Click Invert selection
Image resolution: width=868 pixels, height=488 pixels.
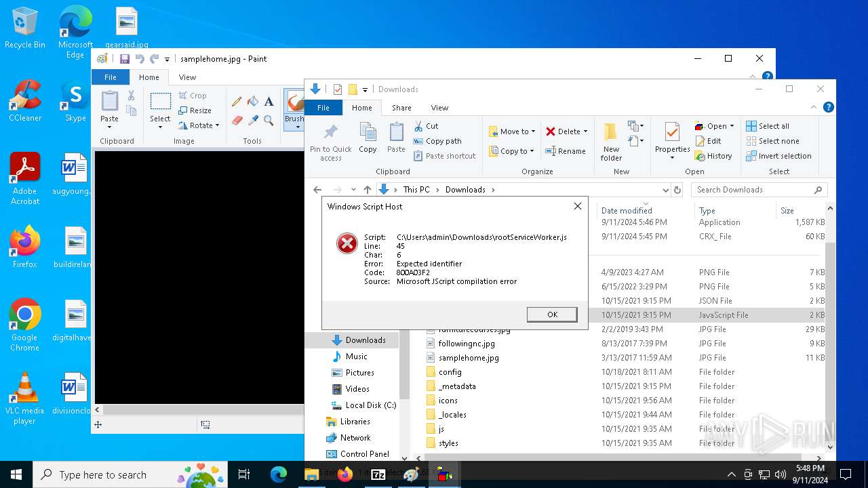[778, 156]
